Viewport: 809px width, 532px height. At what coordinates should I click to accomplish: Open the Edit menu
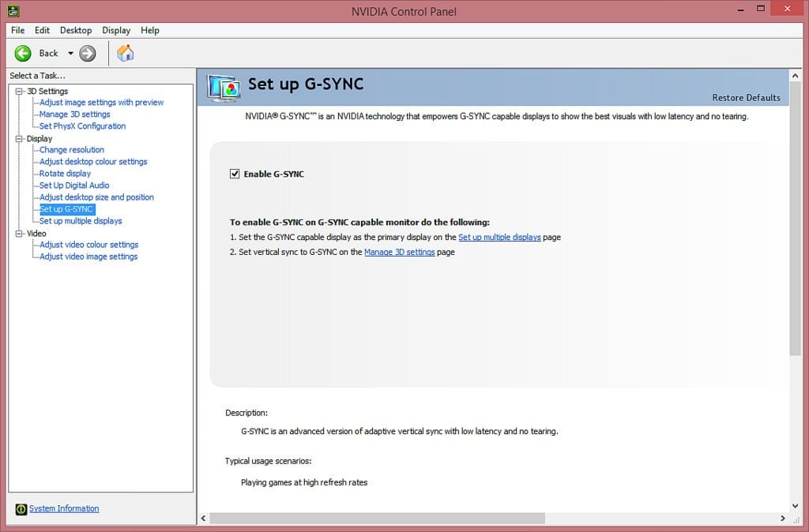(42, 31)
